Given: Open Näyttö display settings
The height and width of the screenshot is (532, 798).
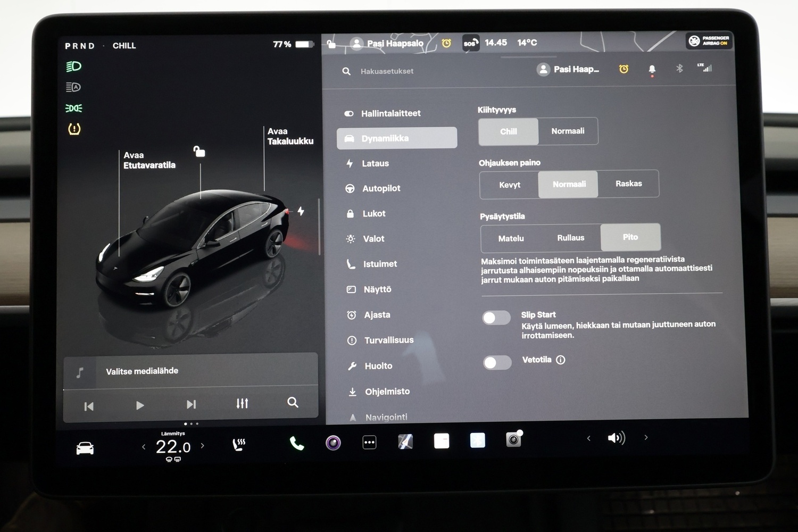Looking at the screenshot, I should click(370, 289).
